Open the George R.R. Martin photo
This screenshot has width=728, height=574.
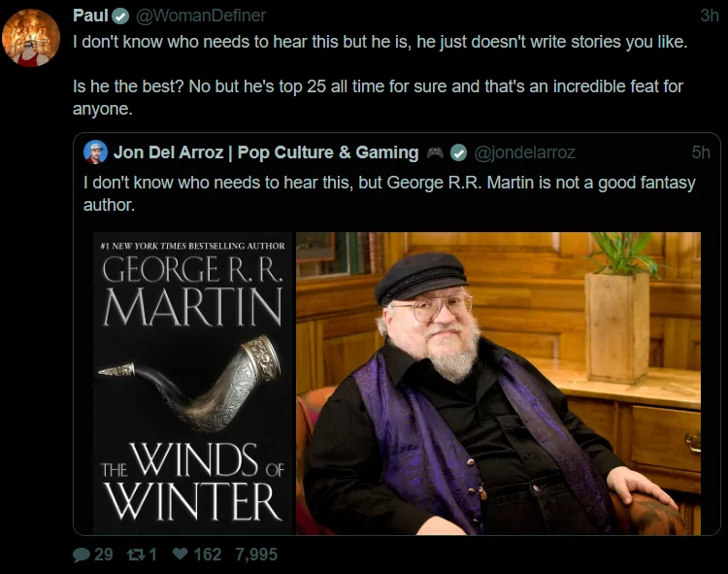[x=498, y=383]
